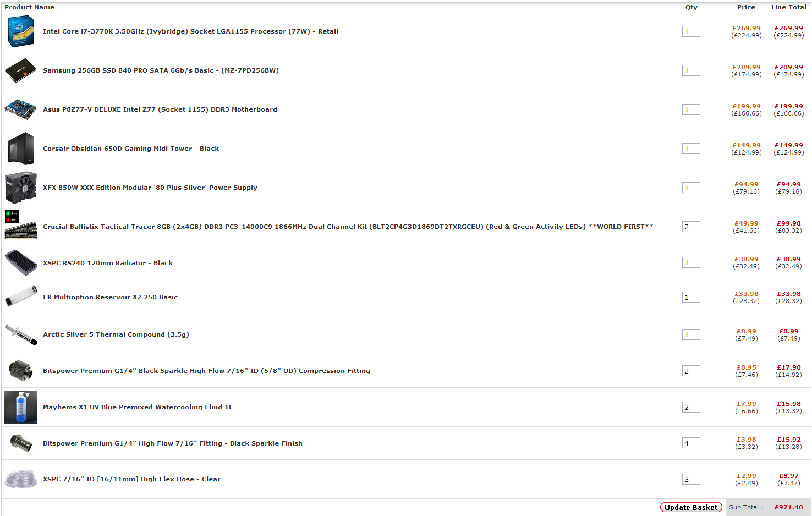Open the Bitspower Compression Fitting product link
Image resolution: width=812 pixels, height=516 pixels.
[x=206, y=371]
